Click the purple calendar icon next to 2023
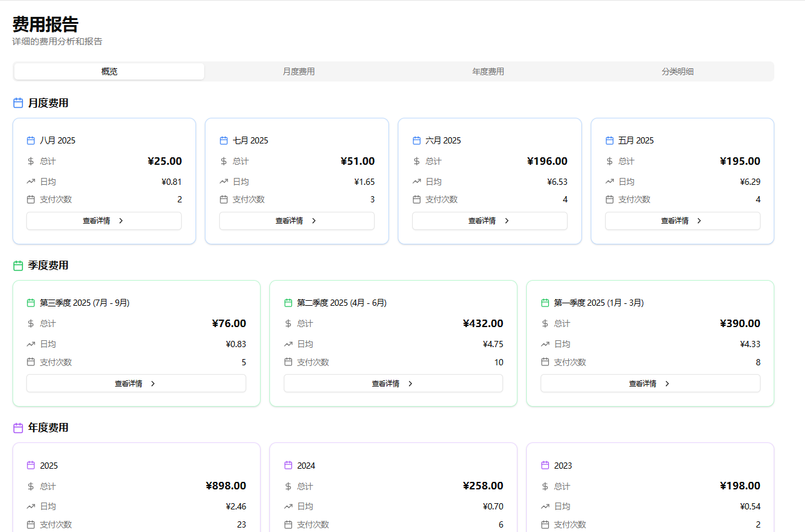This screenshot has width=805, height=532. click(x=545, y=465)
